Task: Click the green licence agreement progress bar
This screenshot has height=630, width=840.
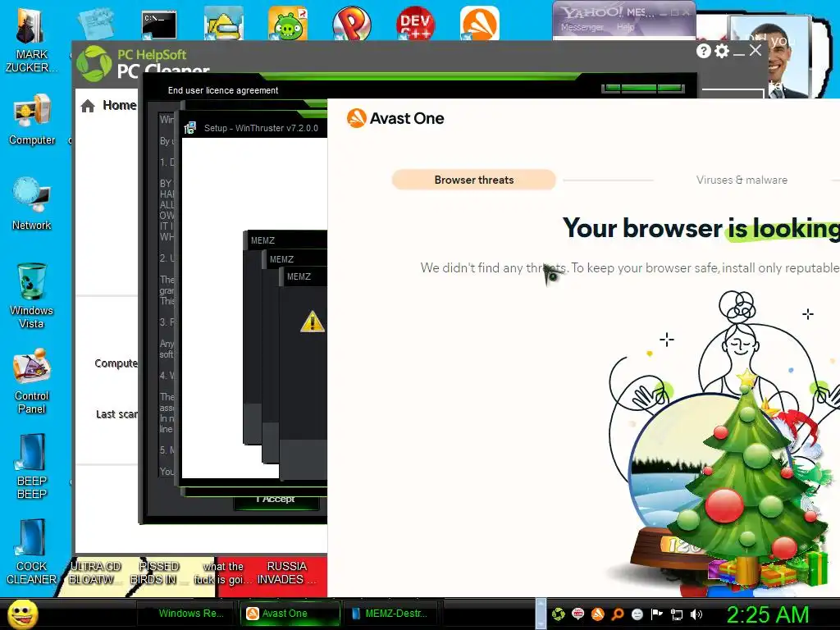Action: point(643,88)
